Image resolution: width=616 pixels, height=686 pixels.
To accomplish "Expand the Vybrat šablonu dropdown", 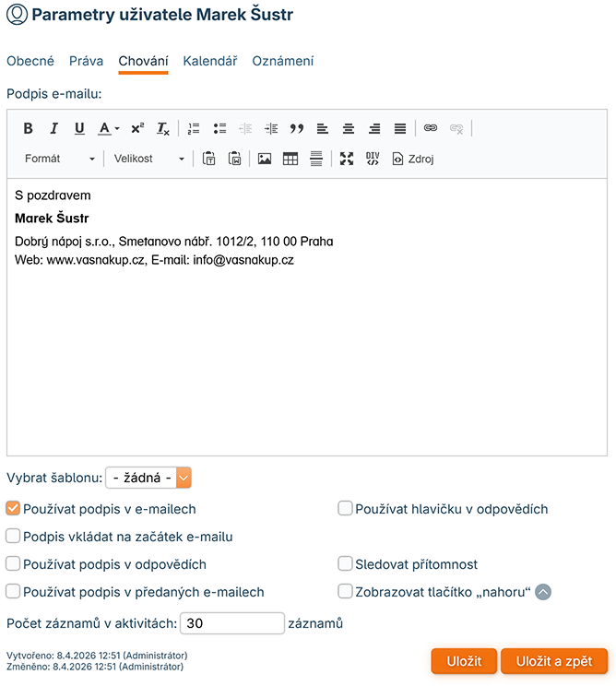I will pos(148,478).
